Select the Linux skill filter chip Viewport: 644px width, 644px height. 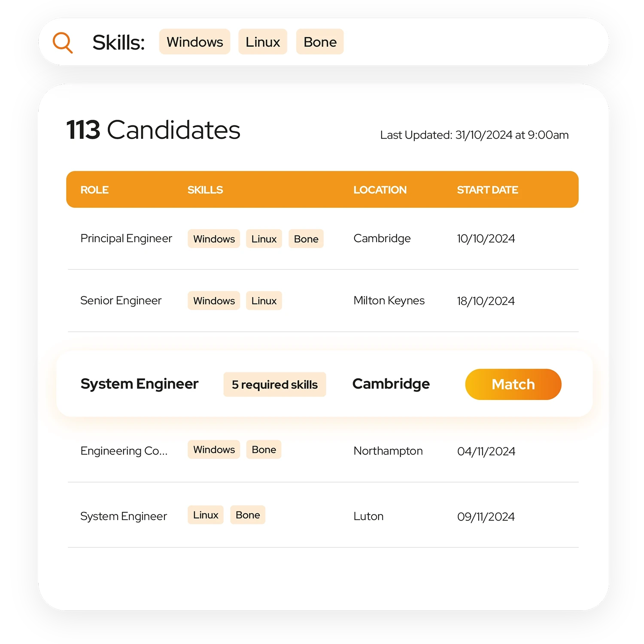pyautogui.click(x=263, y=42)
